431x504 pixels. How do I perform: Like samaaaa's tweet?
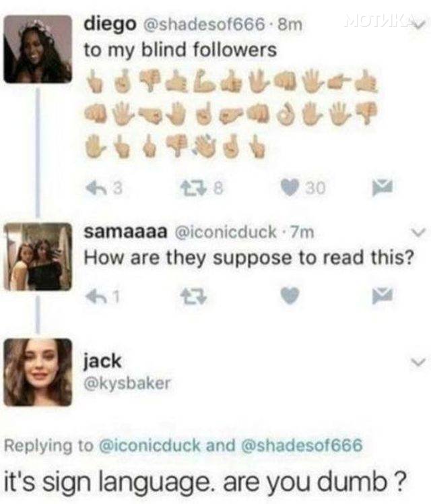tap(290, 296)
